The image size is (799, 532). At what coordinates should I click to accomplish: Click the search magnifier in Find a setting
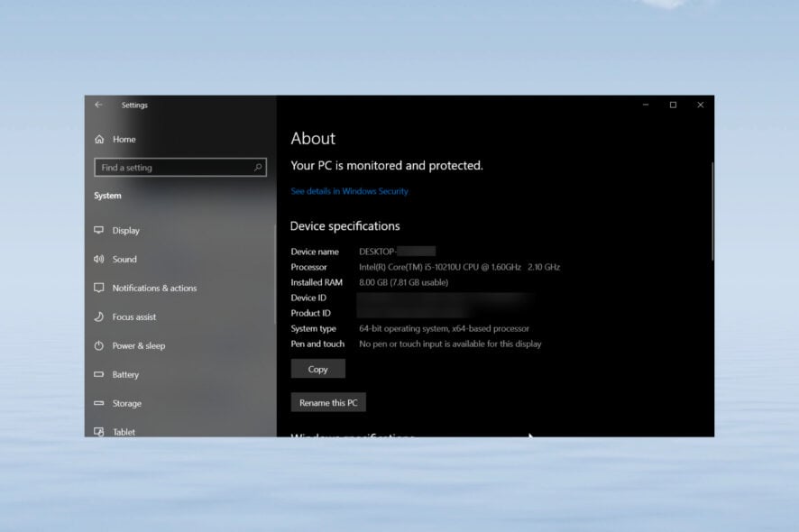[258, 167]
